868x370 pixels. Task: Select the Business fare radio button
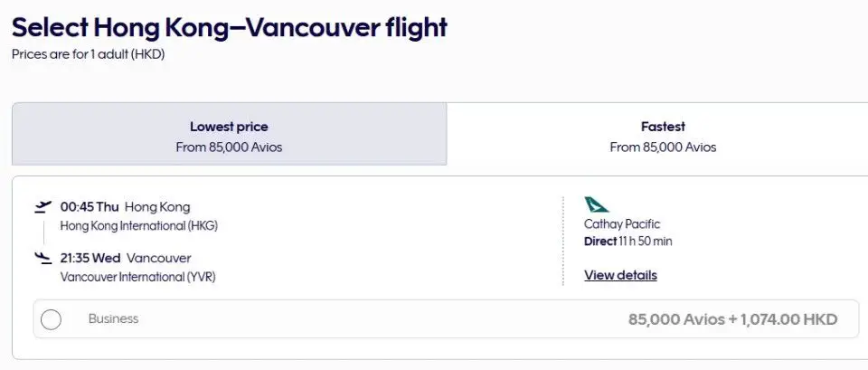(x=52, y=319)
